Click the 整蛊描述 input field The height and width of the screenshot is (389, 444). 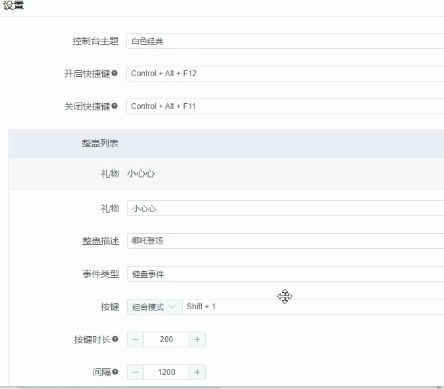coord(285,241)
